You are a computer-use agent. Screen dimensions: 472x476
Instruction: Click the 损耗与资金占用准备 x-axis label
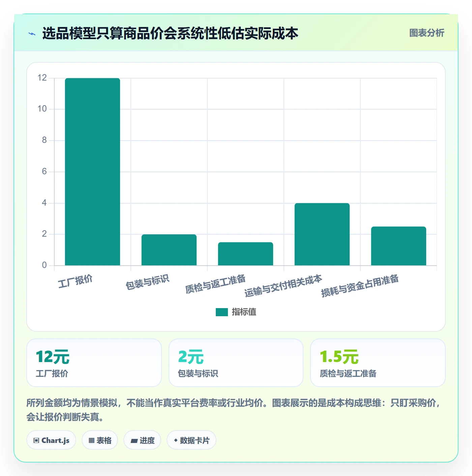coord(360,286)
